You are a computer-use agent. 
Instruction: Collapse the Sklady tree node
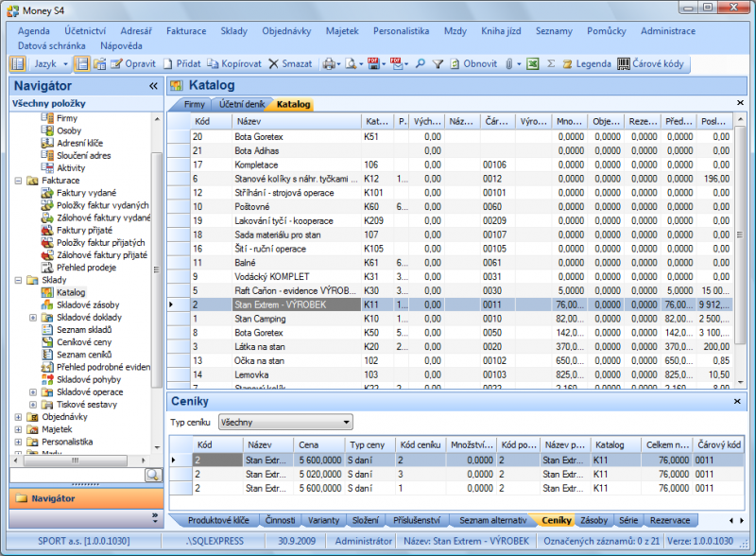coord(18,281)
